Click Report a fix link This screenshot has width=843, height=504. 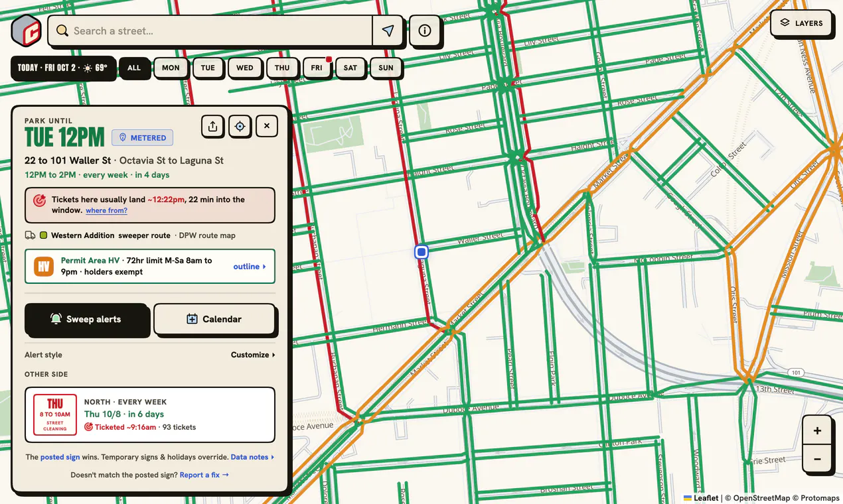point(204,475)
